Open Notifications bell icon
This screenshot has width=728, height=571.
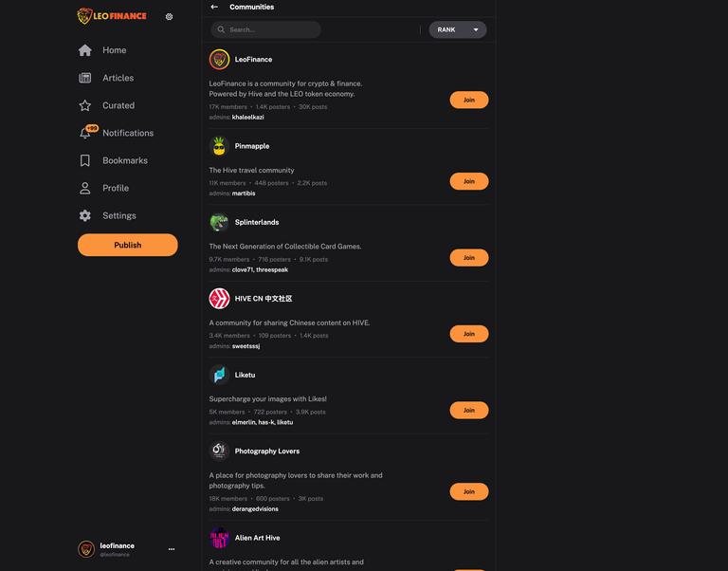click(x=85, y=133)
